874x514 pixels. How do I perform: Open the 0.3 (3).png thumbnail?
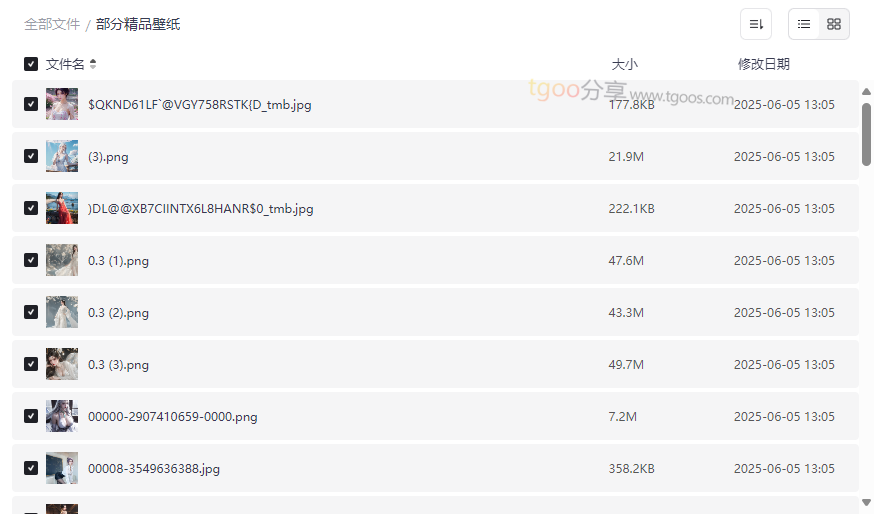(62, 364)
